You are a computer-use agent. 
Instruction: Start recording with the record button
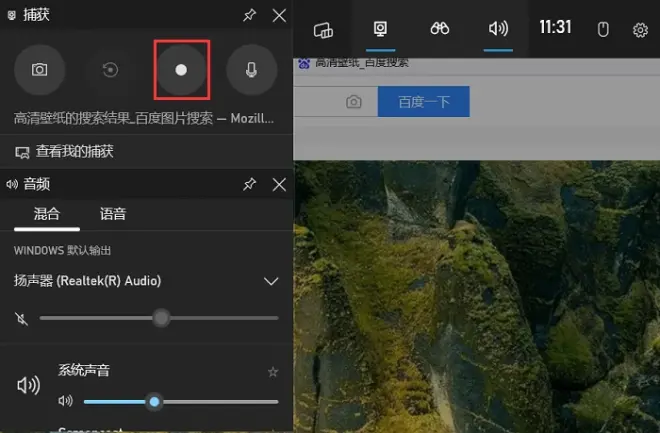click(x=181, y=70)
